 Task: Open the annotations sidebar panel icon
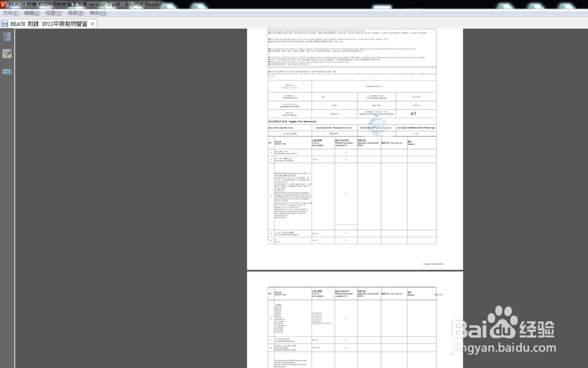tap(6, 54)
